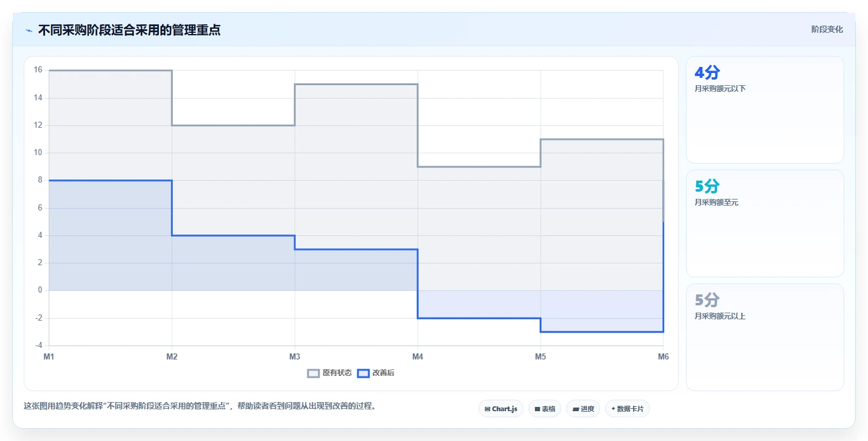Click the 进度 chip
Screen dimensions: 868x441
pyautogui.click(x=583, y=409)
